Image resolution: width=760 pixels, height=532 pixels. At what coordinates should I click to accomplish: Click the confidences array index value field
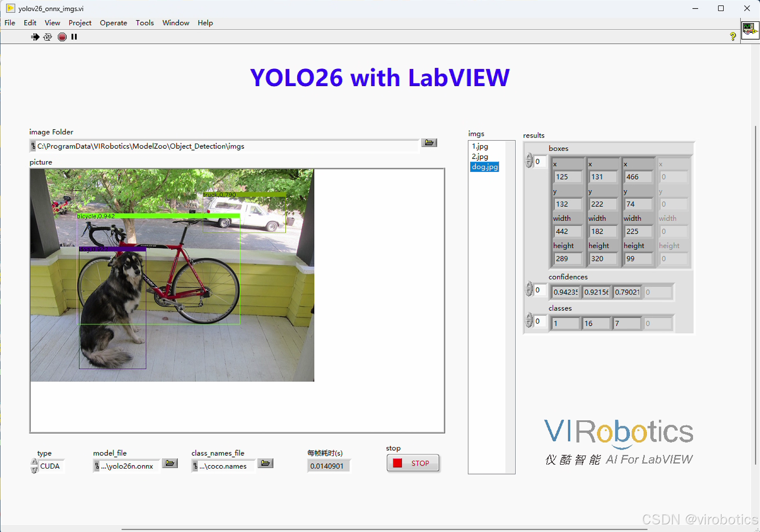[540, 290]
